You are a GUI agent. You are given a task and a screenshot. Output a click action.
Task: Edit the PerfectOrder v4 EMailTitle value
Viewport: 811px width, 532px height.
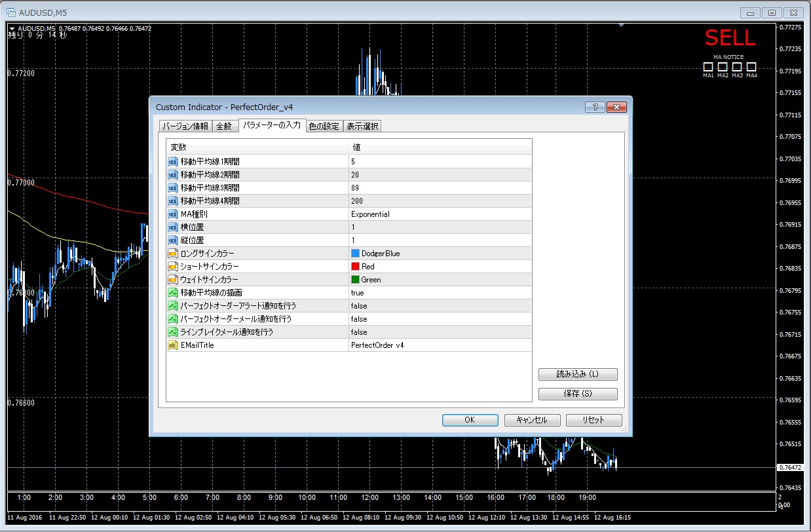440,345
